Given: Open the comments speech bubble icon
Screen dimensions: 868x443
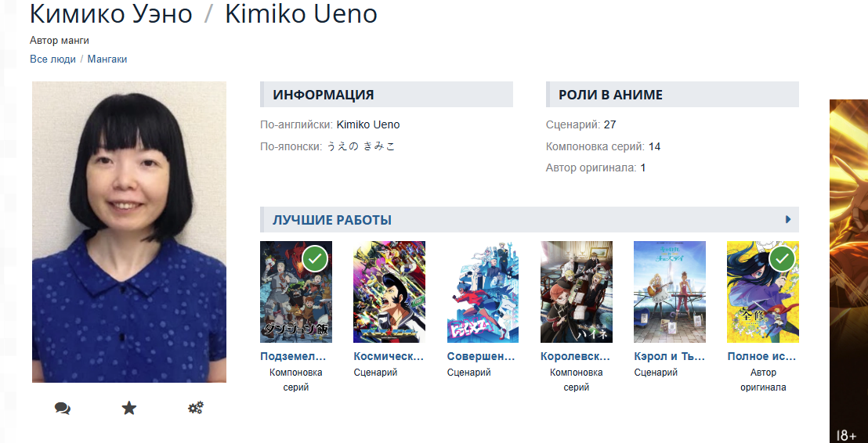Looking at the screenshot, I should click(x=63, y=409).
